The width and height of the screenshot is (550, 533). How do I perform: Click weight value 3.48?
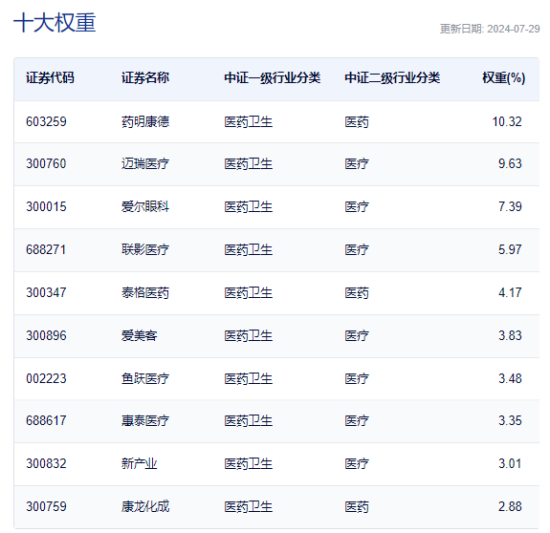[x=510, y=379]
